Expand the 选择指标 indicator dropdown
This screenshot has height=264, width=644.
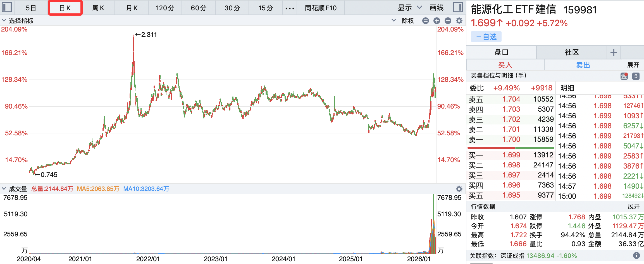click(x=17, y=21)
